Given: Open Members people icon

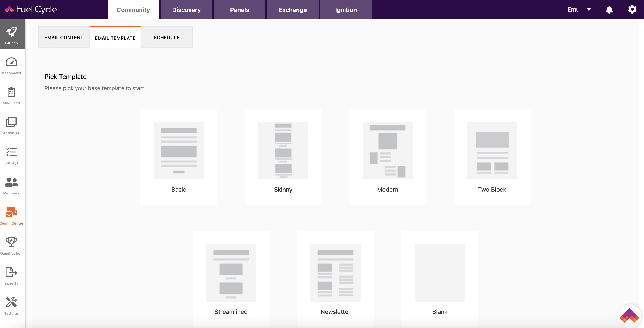Looking at the screenshot, I should (x=12, y=182).
